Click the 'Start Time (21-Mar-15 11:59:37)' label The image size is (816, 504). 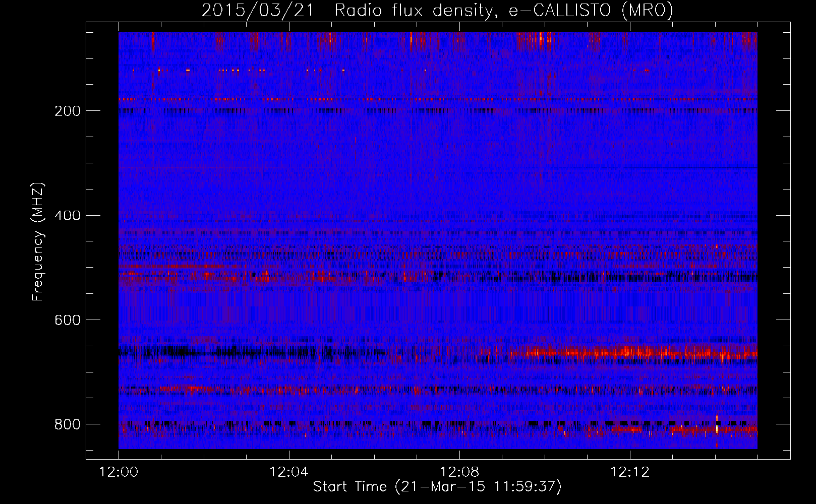[437, 487]
